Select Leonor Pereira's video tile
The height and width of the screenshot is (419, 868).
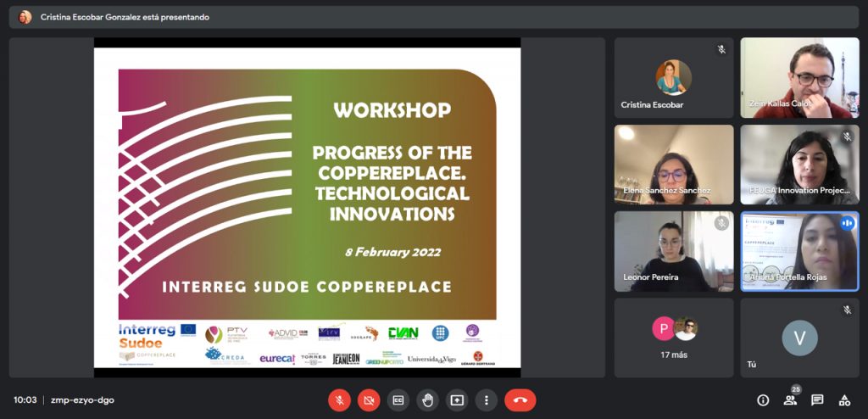point(673,251)
